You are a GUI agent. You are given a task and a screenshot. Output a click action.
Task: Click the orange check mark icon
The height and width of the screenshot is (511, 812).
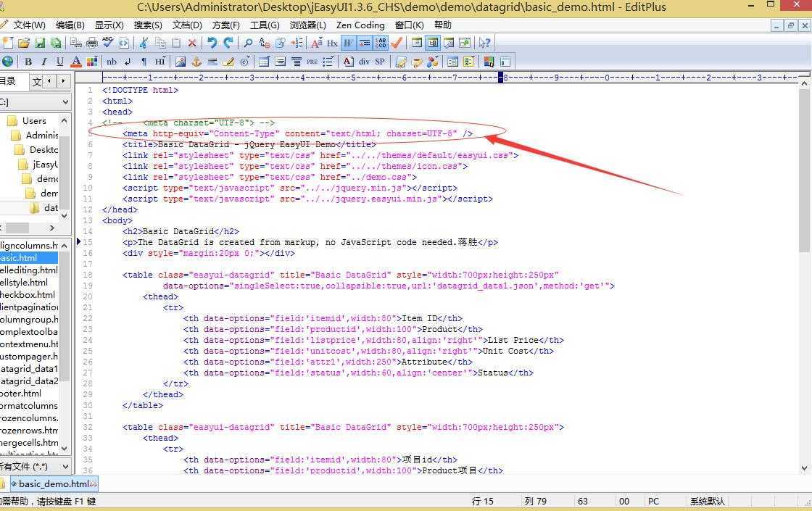pyautogui.click(x=397, y=43)
